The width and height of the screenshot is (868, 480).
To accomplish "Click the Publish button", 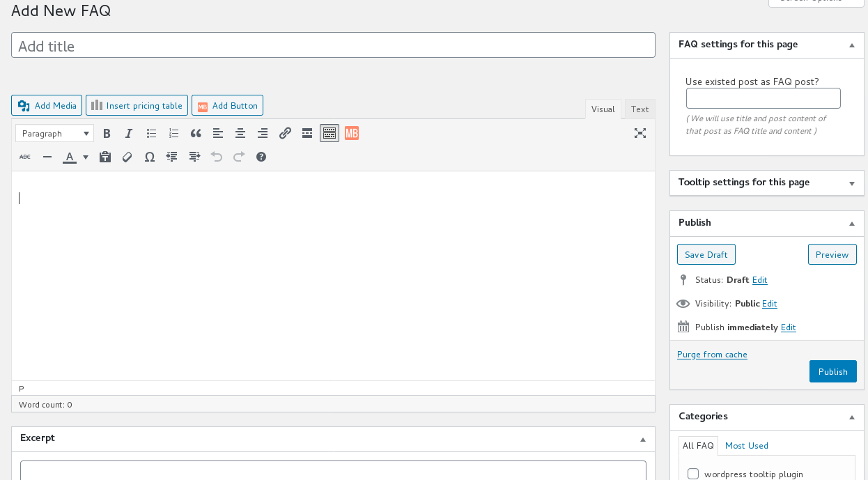I will tap(832, 371).
